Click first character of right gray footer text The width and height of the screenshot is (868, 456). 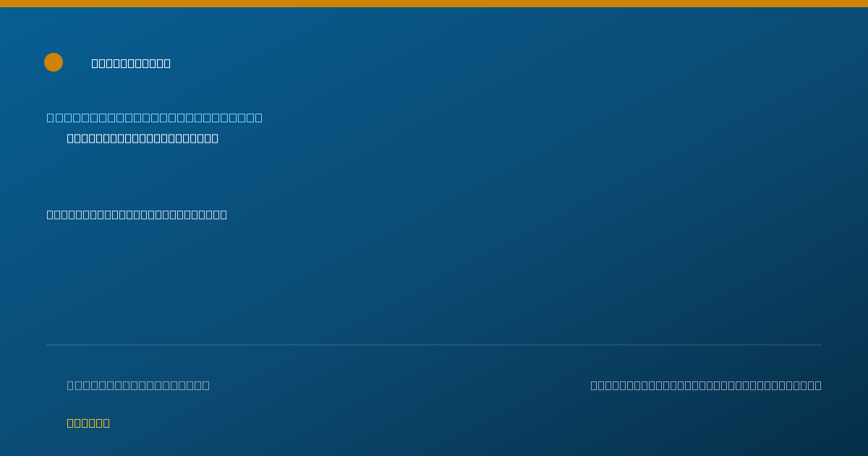tap(595, 386)
